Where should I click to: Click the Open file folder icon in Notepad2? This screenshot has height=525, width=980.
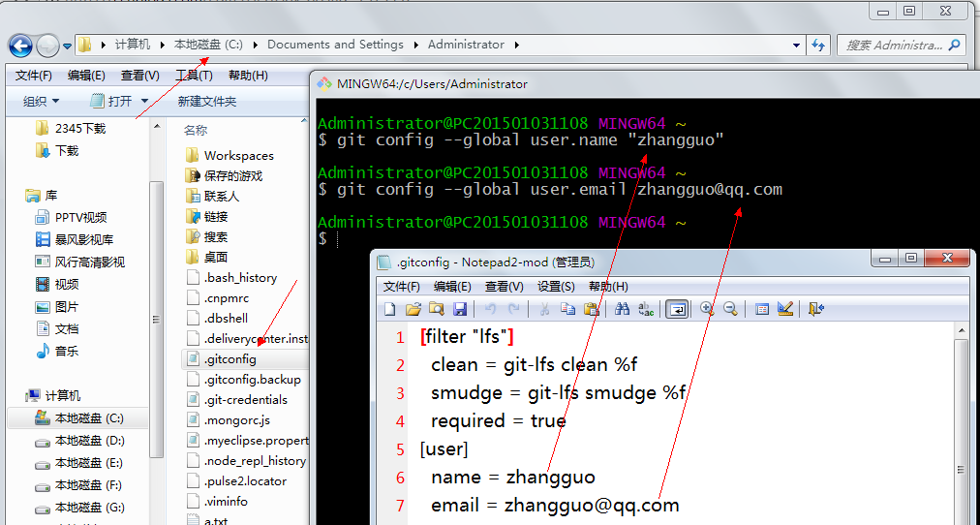tap(413, 309)
